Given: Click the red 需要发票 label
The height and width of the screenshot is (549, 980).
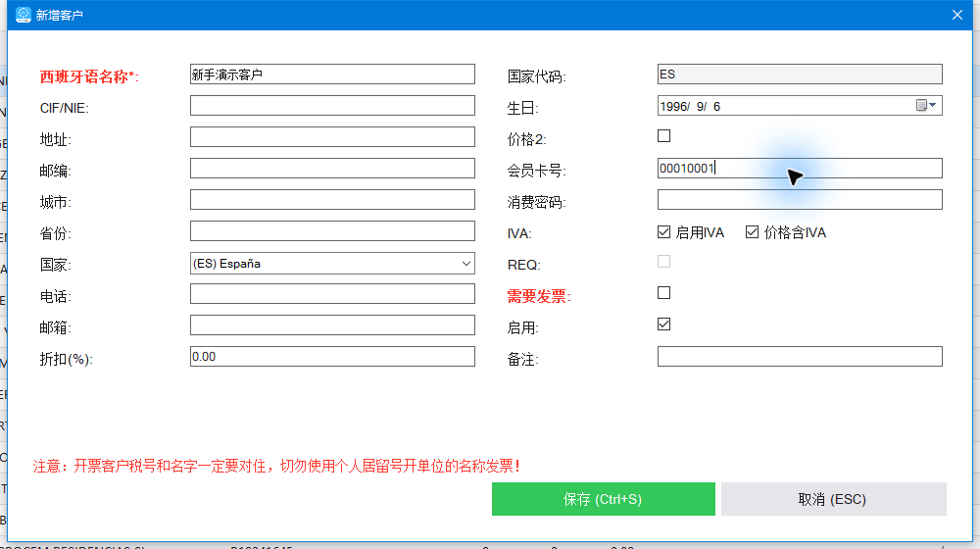Looking at the screenshot, I should pos(539,296).
